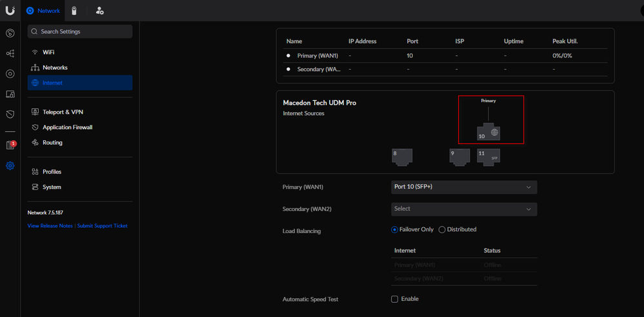
Task: Open the Dashboard icon in left rail
Action: [x=10, y=34]
